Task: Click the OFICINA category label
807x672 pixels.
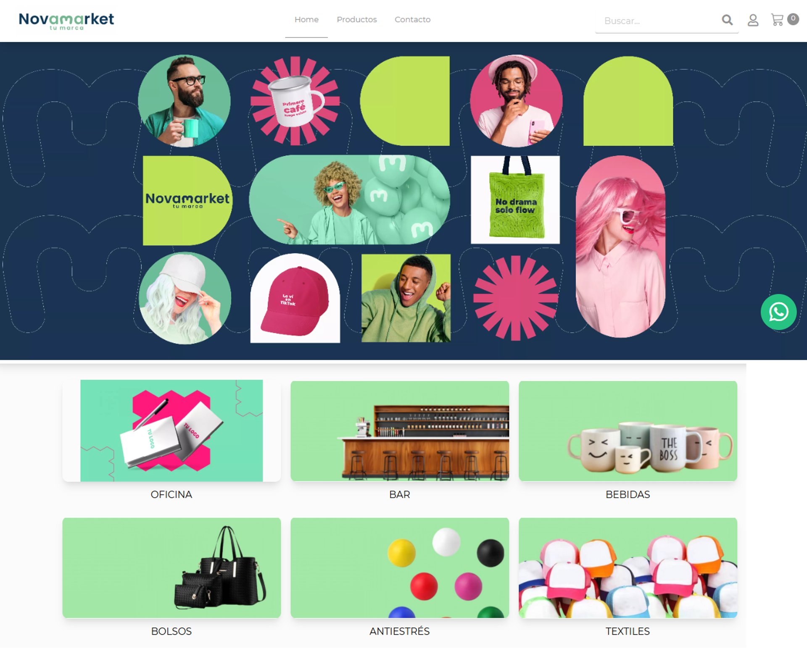Action: [171, 494]
